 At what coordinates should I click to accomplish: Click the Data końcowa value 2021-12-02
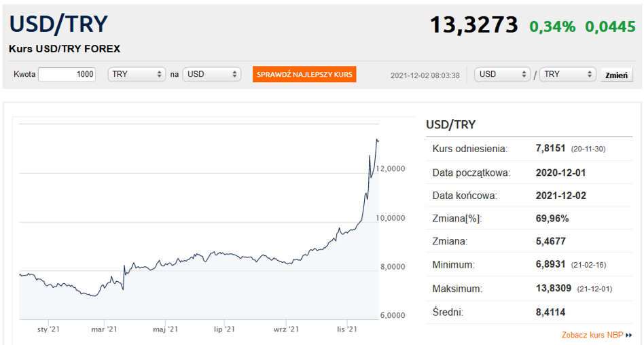point(560,196)
